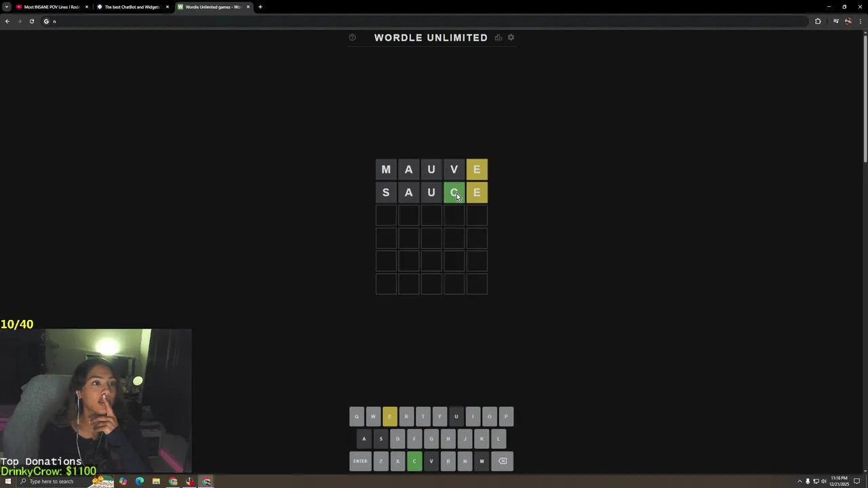Tap the backspace key on the on-screen keyboard
Screen dimensions: 868x488
click(502, 461)
